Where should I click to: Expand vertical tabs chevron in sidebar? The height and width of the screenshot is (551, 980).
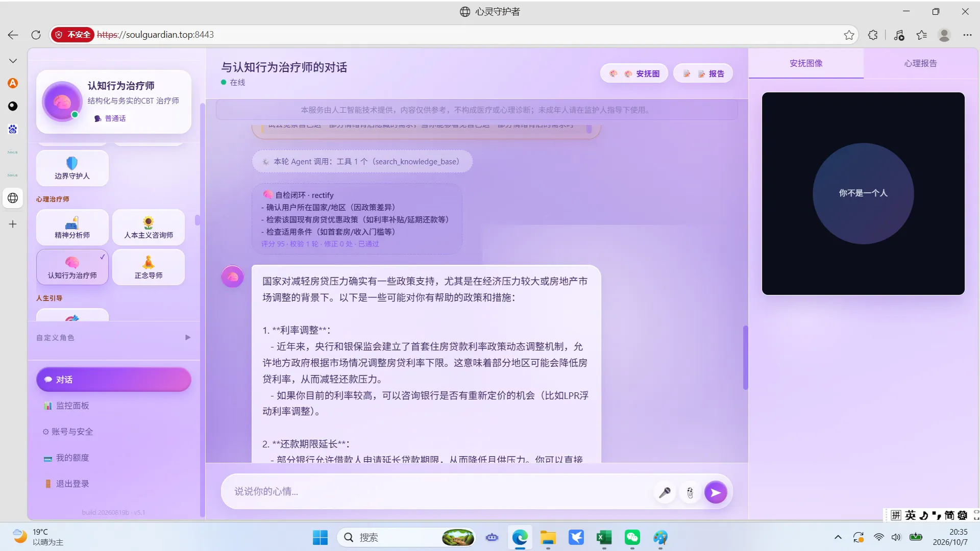coord(13,61)
